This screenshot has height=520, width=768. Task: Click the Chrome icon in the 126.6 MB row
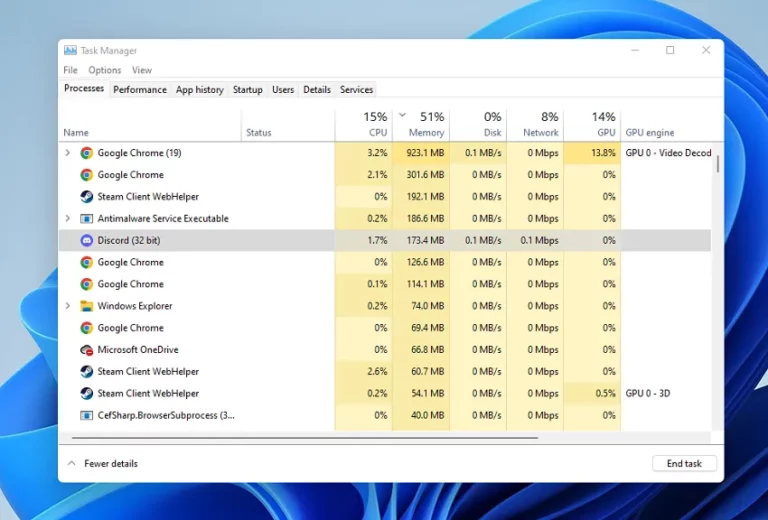[x=87, y=262]
